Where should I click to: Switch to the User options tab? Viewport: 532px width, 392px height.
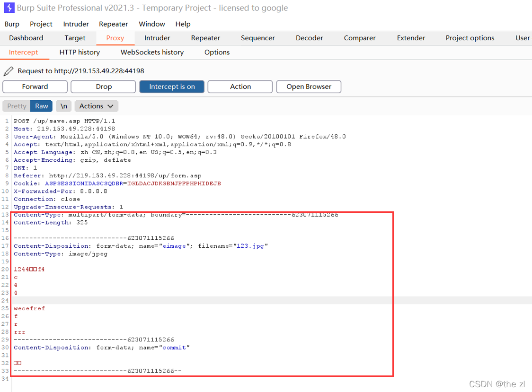[x=523, y=38]
